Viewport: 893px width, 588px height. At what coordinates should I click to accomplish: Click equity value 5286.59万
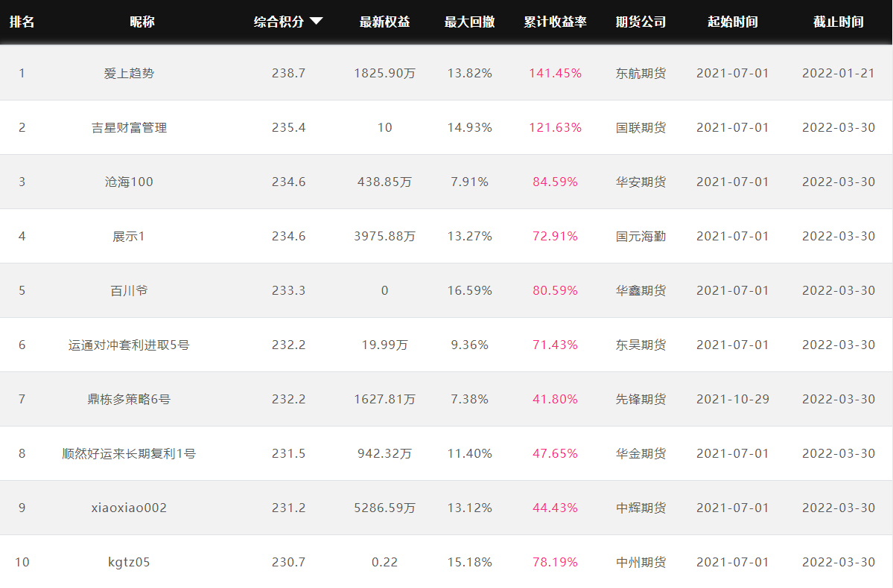coord(384,508)
